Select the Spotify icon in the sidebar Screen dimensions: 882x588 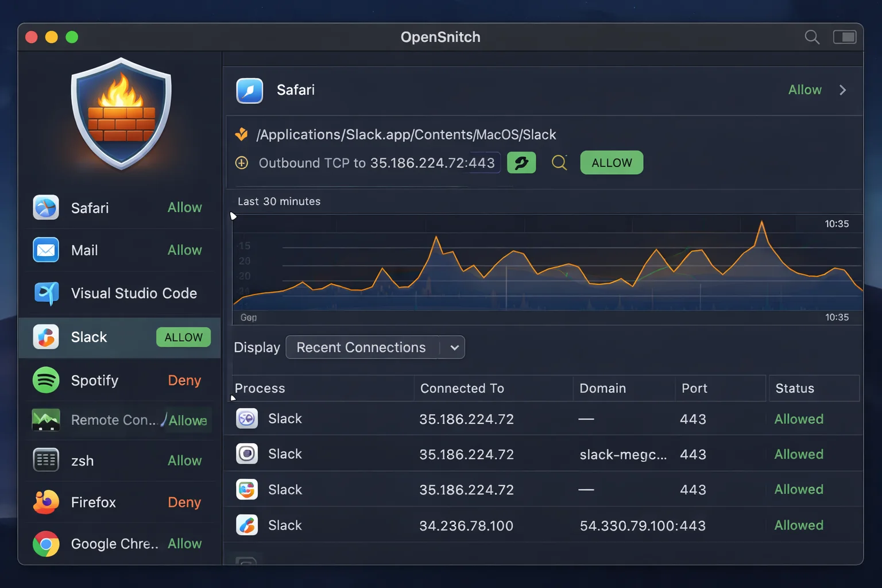[46, 380]
